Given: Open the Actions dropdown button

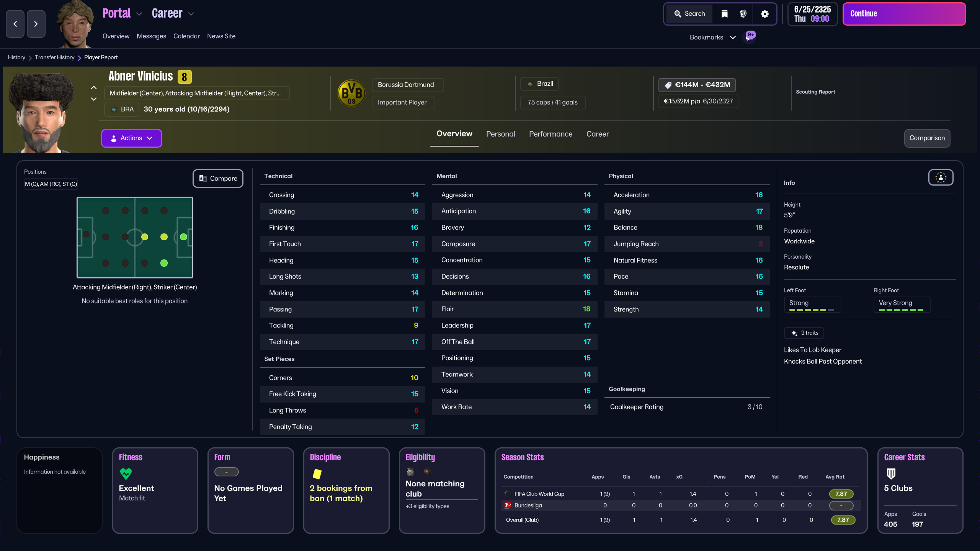Looking at the screenshot, I should pos(131,138).
